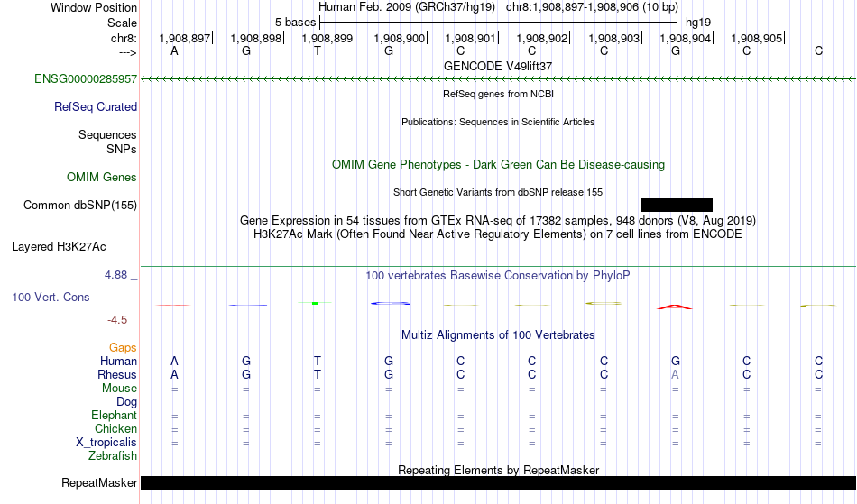Click coordinate label 1,908,903

point(613,38)
